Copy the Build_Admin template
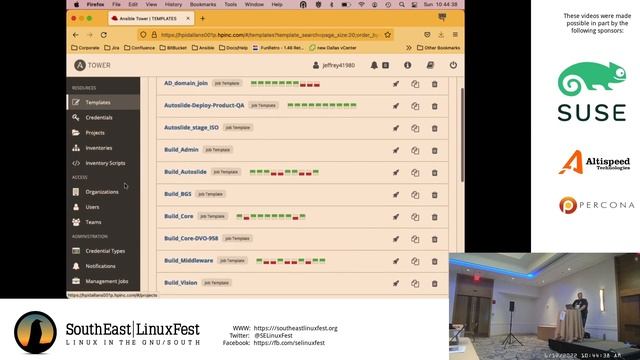The width and height of the screenshot is (640, 360). pyautogui.click(x=415, y=151)
